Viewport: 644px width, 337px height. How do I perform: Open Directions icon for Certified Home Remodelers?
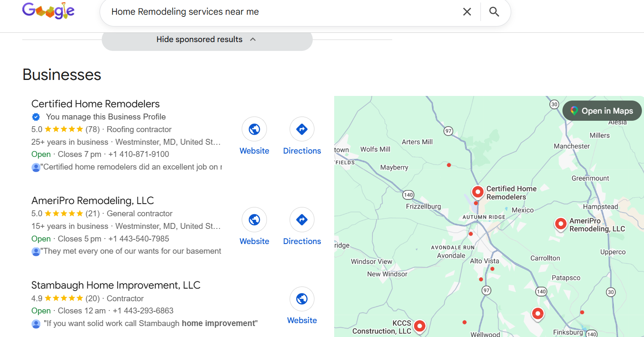coord(302,129)
